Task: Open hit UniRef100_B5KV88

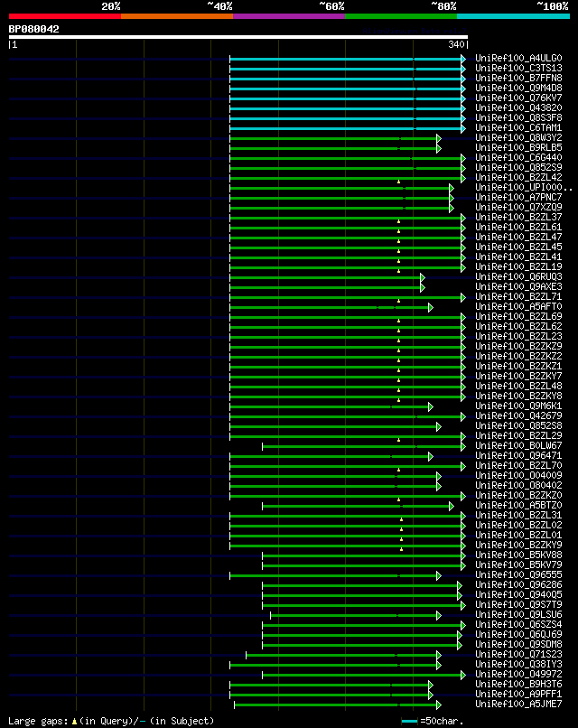Action: pyautogui.click(x=518, y=555)
